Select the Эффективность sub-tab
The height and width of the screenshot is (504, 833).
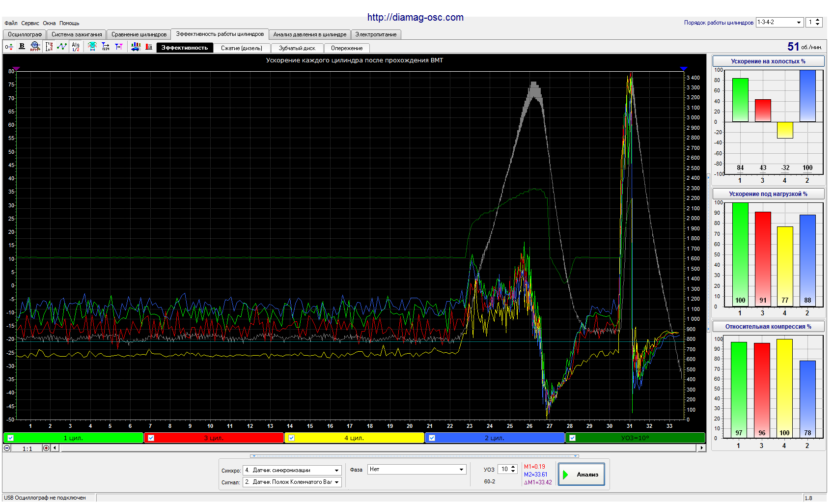[185, 48]
